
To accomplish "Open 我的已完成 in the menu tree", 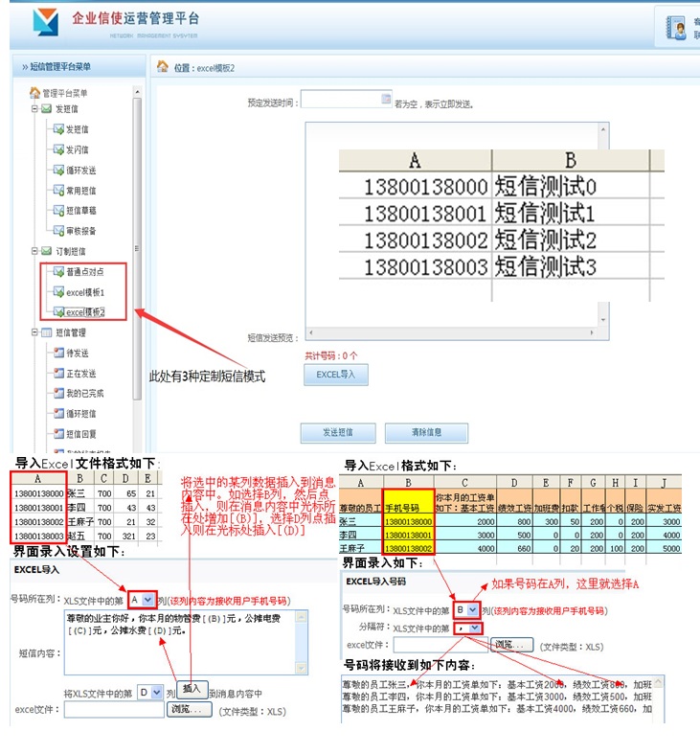I will (84, 394).
